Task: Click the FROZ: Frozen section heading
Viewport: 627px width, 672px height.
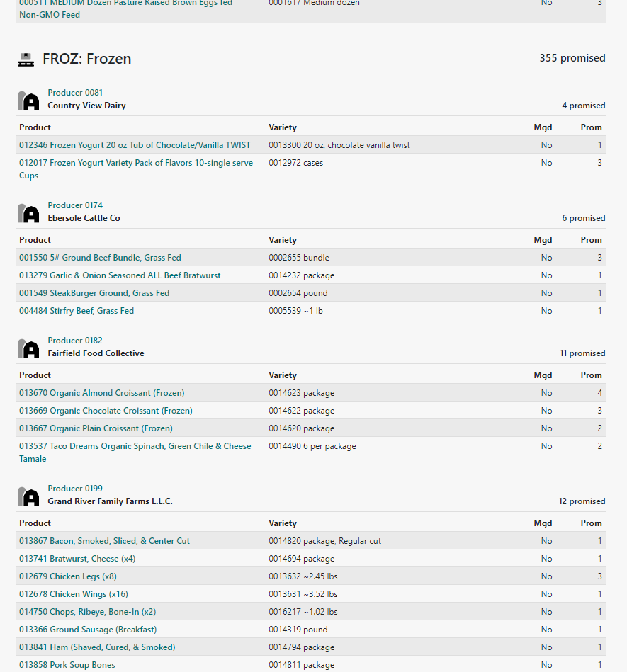Action: [x=86, y=59]
